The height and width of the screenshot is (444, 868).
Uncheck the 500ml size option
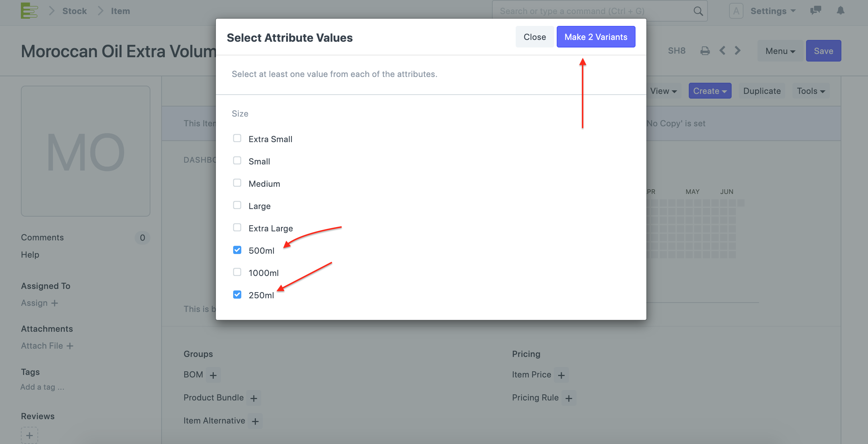[237, 250]
